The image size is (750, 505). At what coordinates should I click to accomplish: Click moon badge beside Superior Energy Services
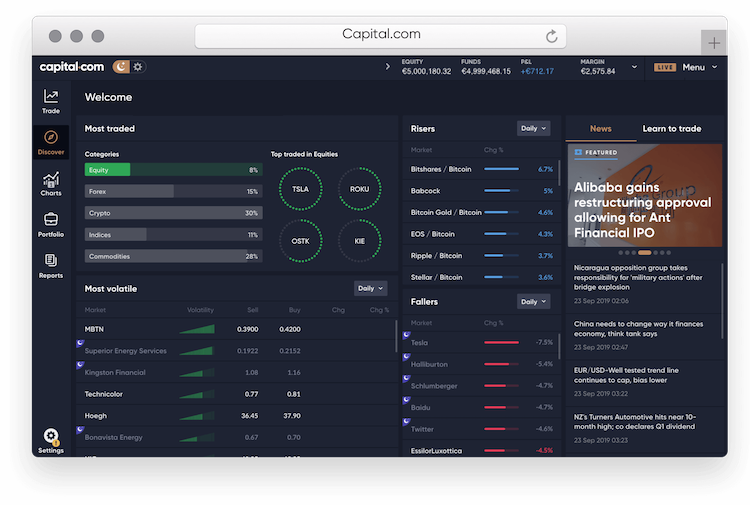(80, 343)
